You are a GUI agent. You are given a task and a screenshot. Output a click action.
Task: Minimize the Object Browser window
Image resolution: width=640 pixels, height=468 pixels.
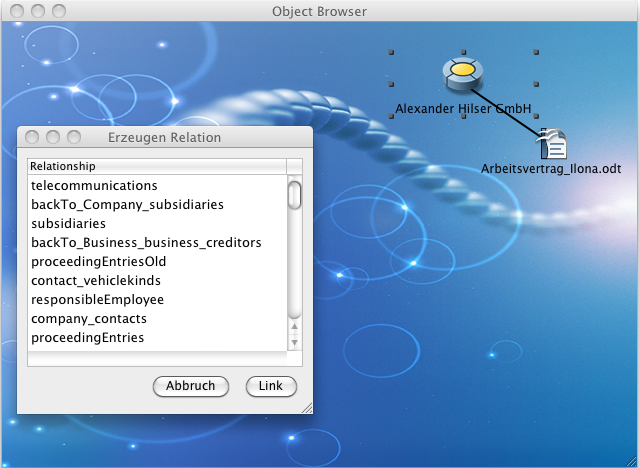[39, 11]
